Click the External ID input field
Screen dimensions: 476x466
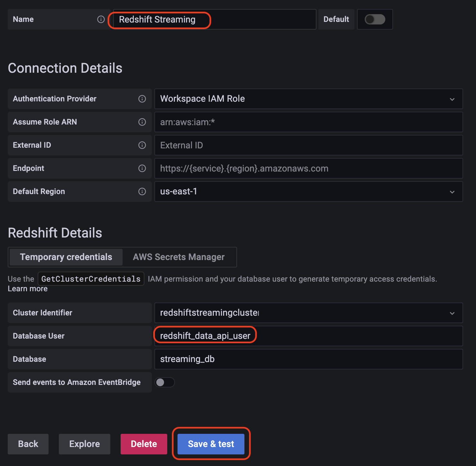tap(309, 145)
